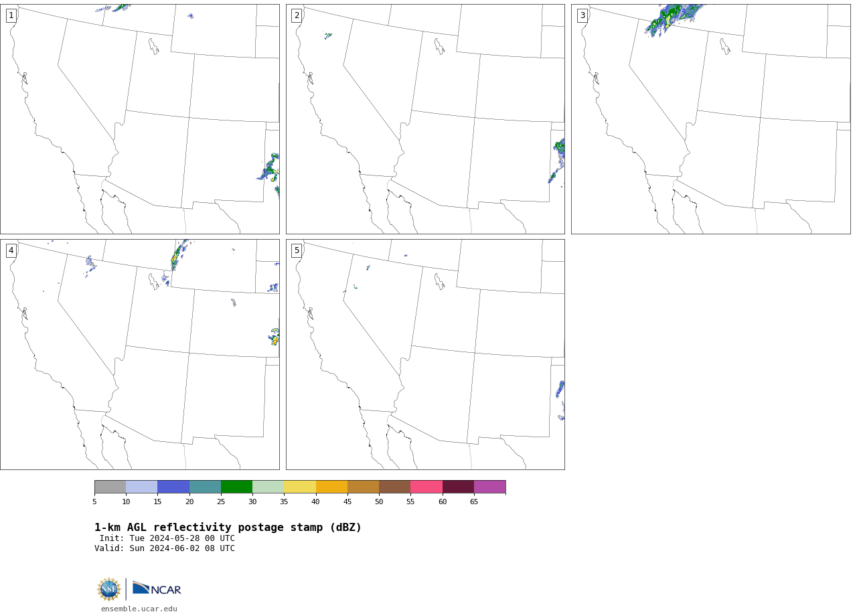Click the panel number 5 label box

click(x=297, y=250)
